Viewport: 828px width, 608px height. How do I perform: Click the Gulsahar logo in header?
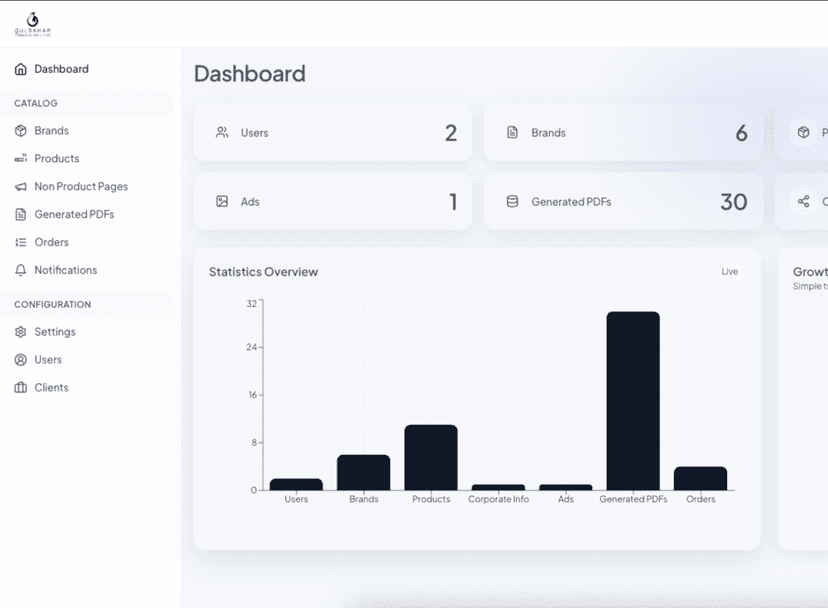32,24
